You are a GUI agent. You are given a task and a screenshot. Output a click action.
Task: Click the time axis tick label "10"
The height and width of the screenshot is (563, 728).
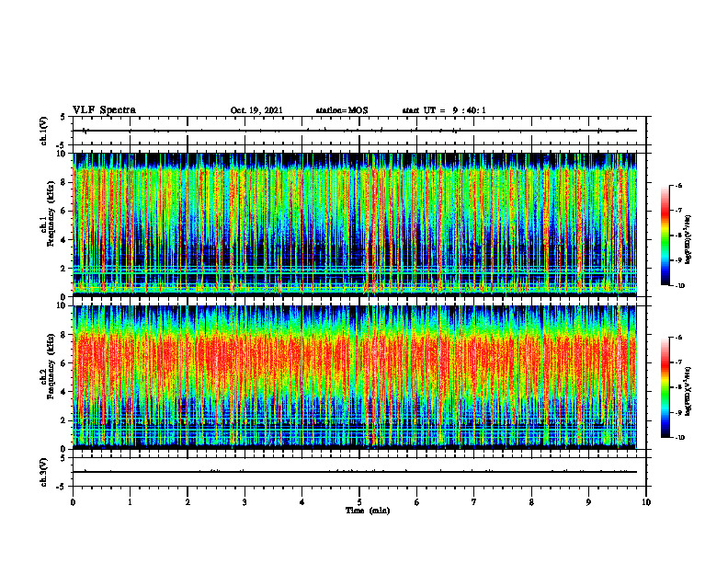coord(646,502)
